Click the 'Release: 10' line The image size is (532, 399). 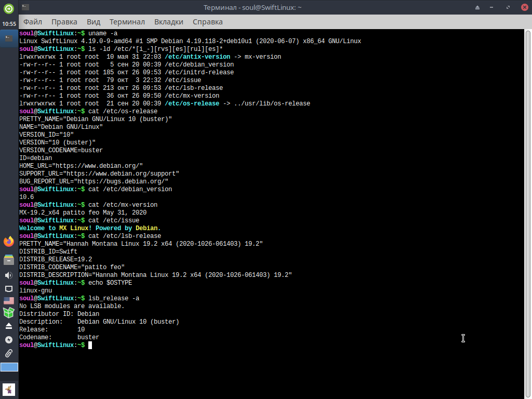(x=52, y=330)
